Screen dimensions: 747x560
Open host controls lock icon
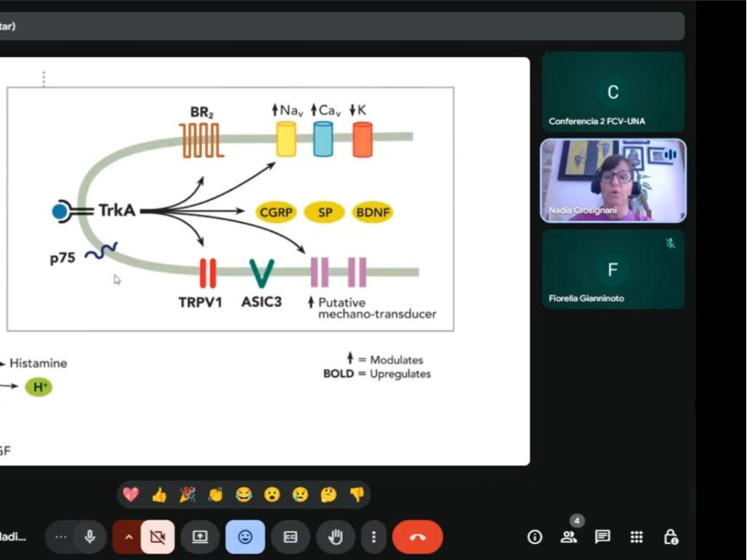click(x=671, y=537)
